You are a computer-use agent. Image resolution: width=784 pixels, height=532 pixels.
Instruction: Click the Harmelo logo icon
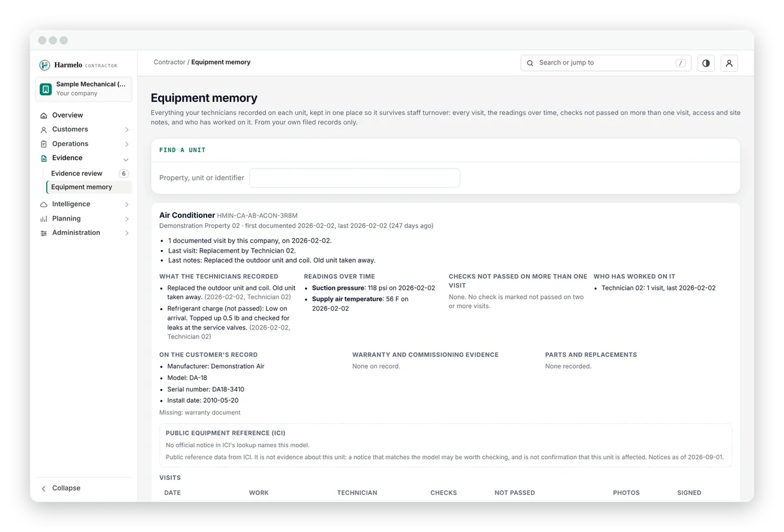click(x=44, y=65)
